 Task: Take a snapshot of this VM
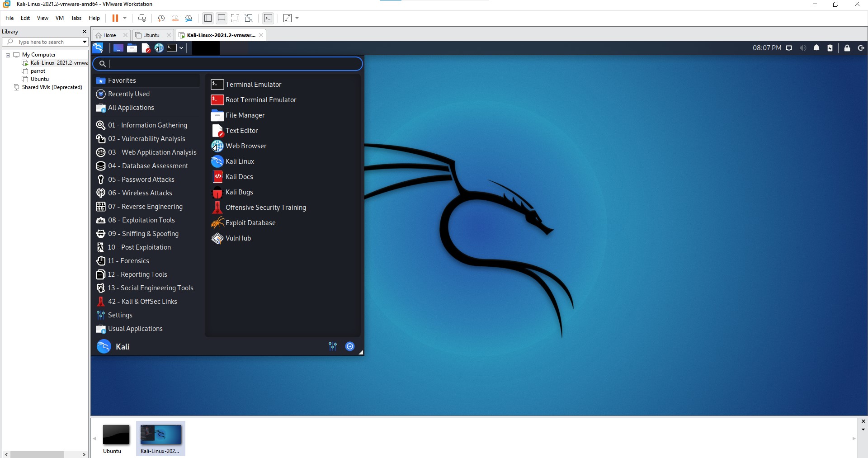(x=161, y=18)
